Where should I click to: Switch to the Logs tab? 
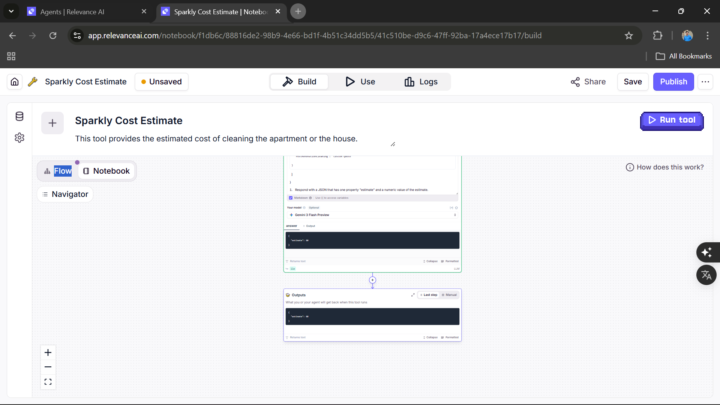point(421,82)
